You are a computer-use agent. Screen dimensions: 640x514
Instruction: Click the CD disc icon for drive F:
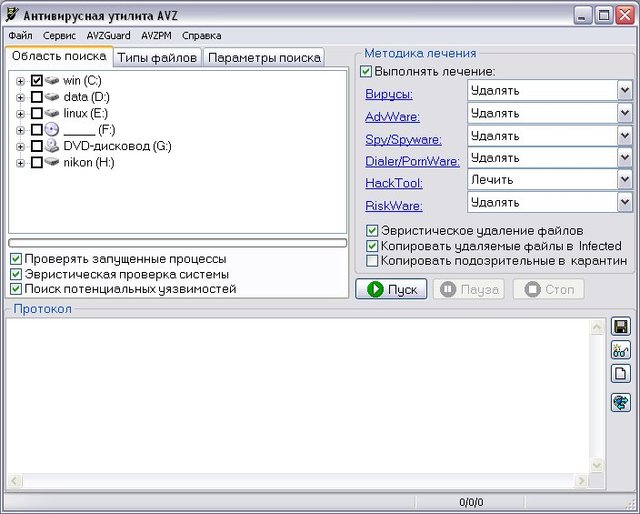pos(52,129)
